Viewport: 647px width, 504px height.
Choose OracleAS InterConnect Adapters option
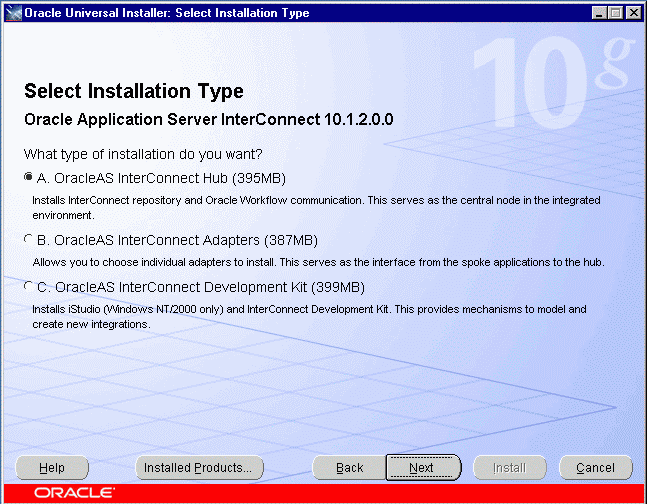pyautogui.click(x=28, y=239)
